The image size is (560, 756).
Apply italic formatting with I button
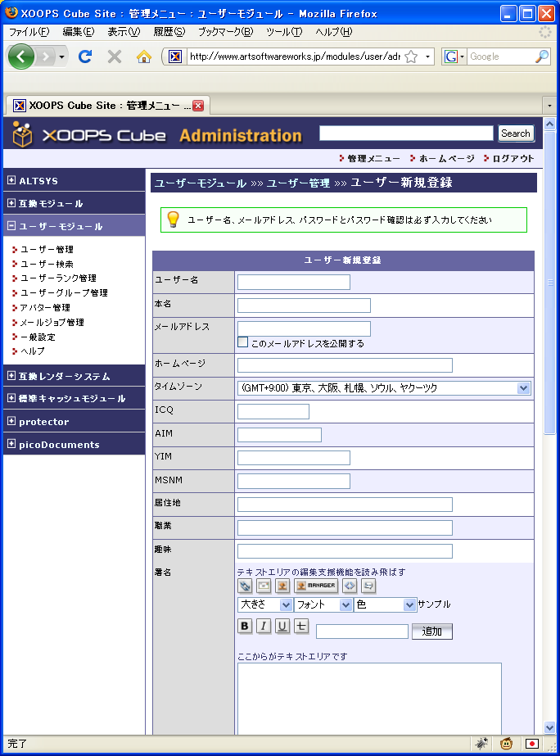click(264, 627)
